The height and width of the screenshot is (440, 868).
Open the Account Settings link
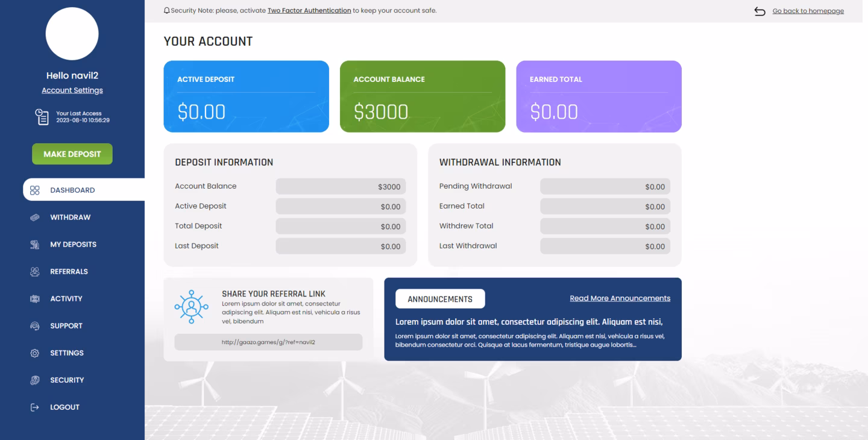[72, 90]
